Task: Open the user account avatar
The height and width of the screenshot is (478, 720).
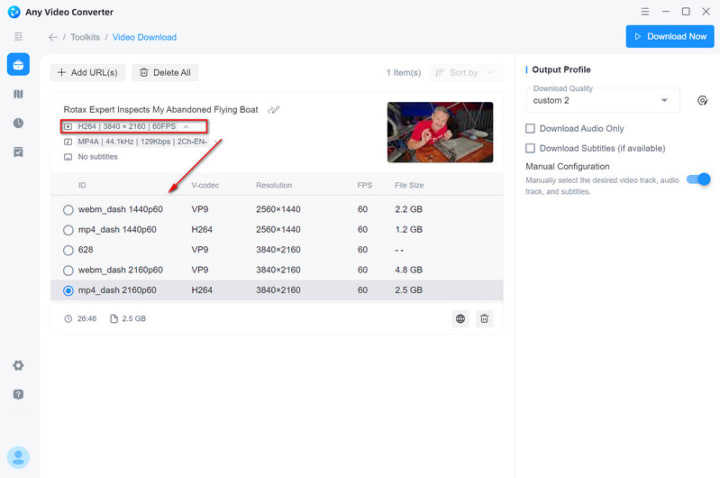Action: click(x=18, y=457)
